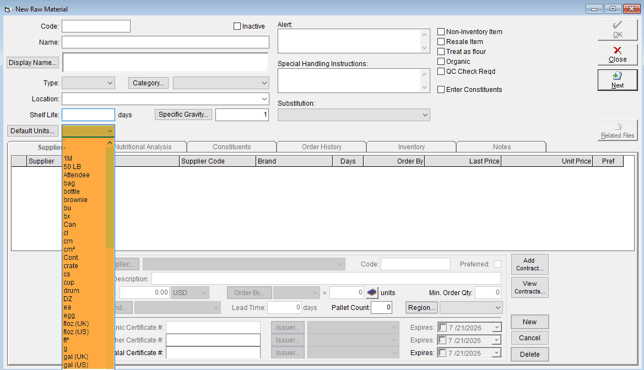Switch to Nutritional Analysis tab
The width and height of the screenshot is (644, 370).
point(143,147)
